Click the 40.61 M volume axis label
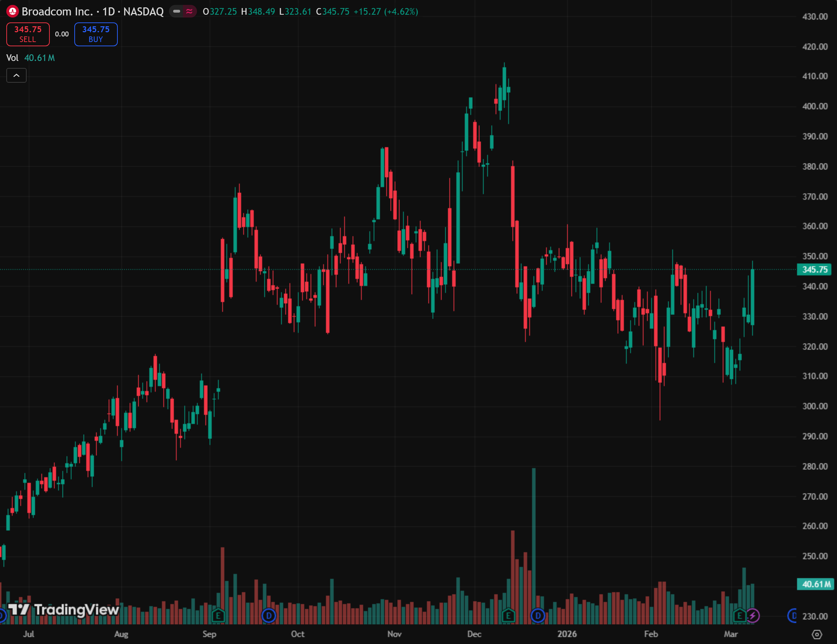 pyautogui.click(x=816, y=584)
